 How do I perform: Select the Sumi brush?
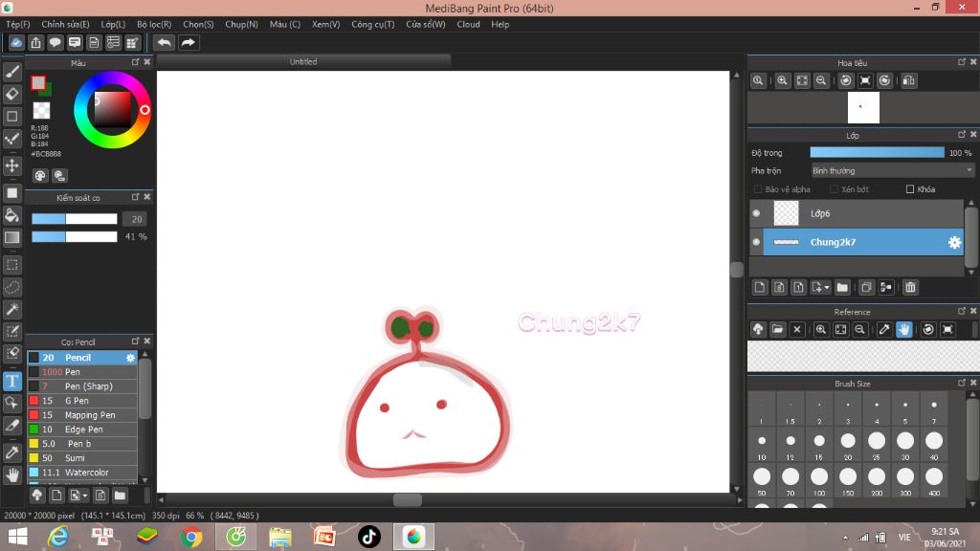point(82,458)
